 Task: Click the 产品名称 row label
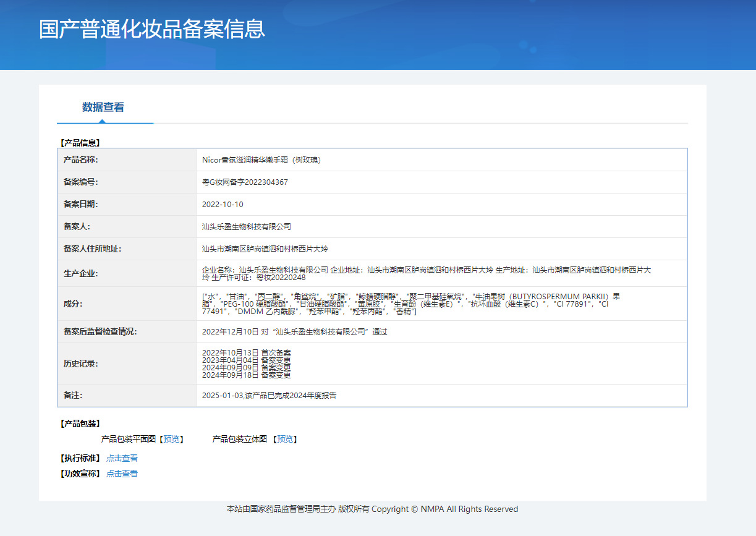[x=80, y=160]
